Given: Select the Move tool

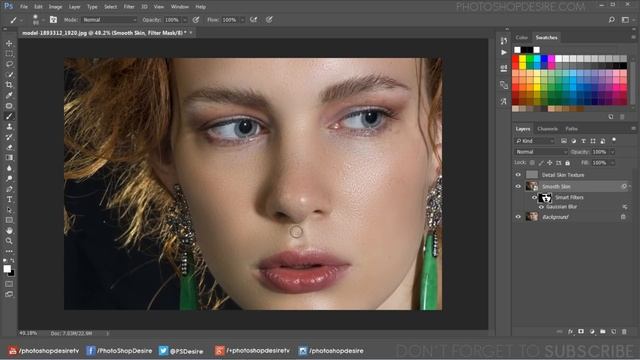Looking at the screenshot, I should click(9, 43).
